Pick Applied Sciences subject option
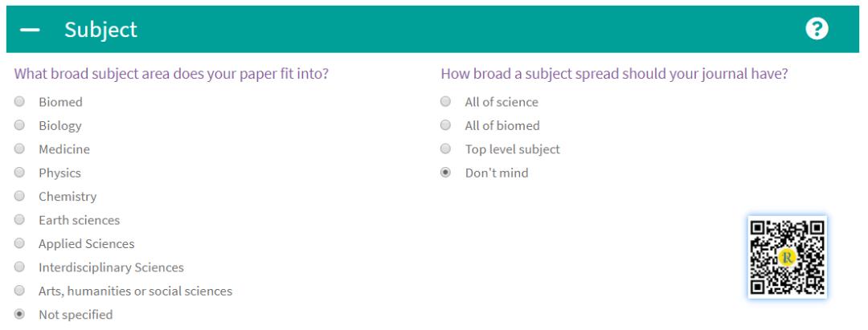868x330 pixels. point(19,244)
